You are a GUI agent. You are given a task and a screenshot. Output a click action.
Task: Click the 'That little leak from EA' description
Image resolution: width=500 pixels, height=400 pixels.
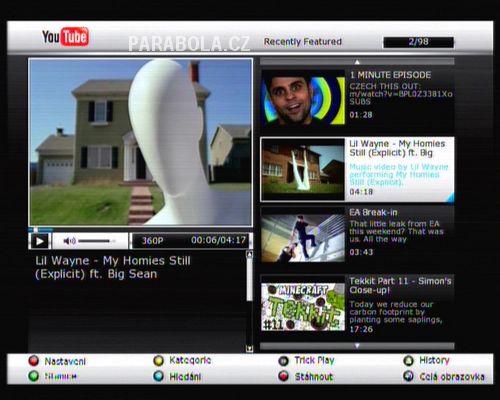coord(396,231)
